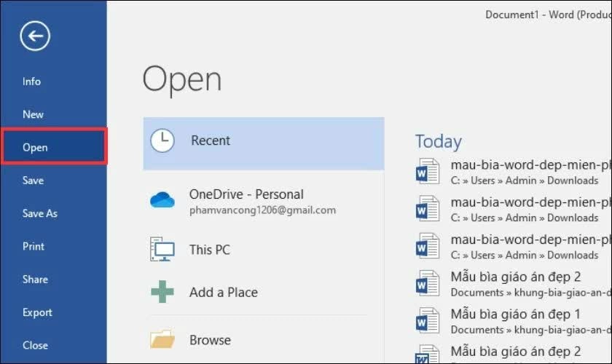612x364 pixels.
Task: Open last Mẫu bìa giáo án đẹp 2 entry
Action: [516, 352]
